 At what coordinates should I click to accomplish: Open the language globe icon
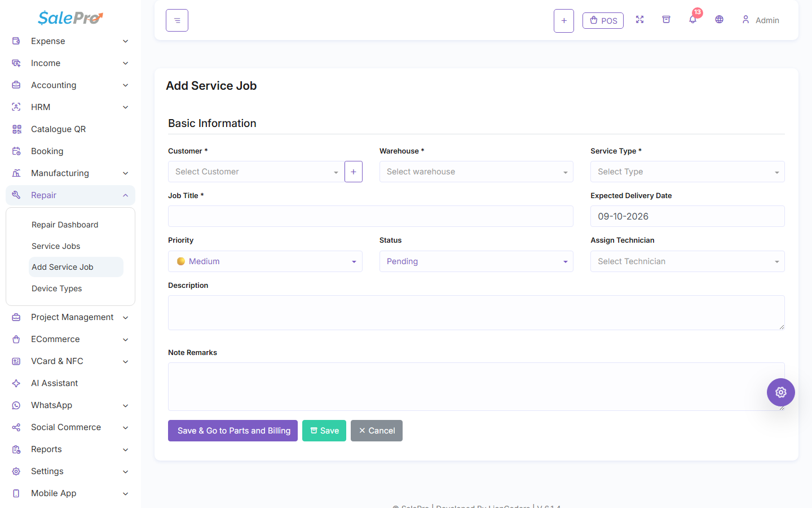pyautogui.click(x=719, y=20)
